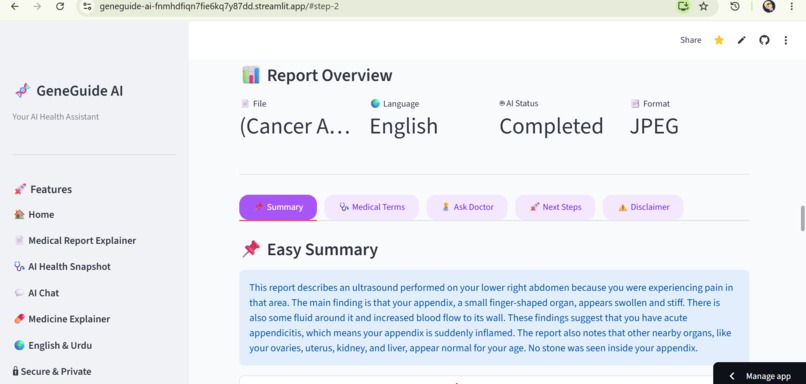Open browser history icon
This screenshot has height=384, width=806.
click(x=735, y=7)
